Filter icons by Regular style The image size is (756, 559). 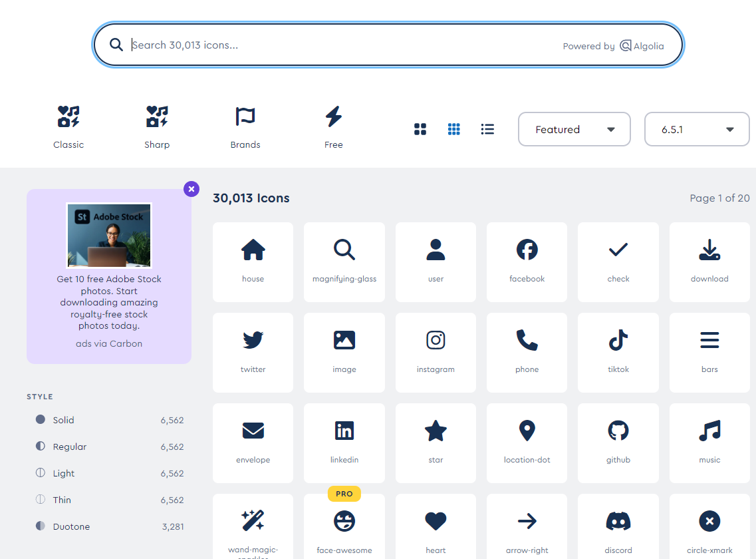(x=110, y=447)
